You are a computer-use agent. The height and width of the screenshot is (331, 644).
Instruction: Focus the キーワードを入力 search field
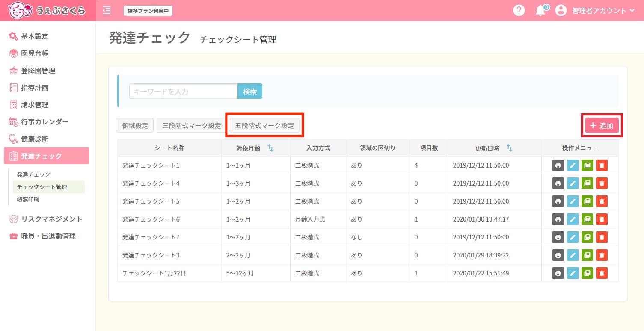coord(184,91)
